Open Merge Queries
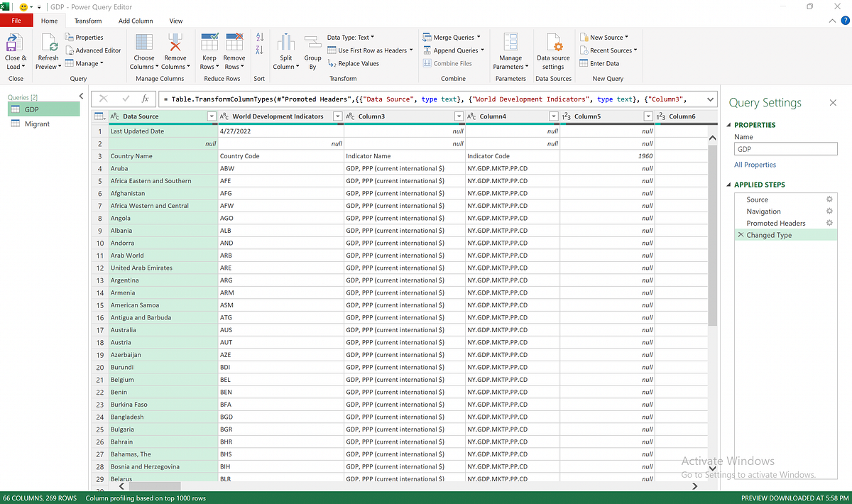This screenshot has height=504, width=852. click(x=450, y=37)
